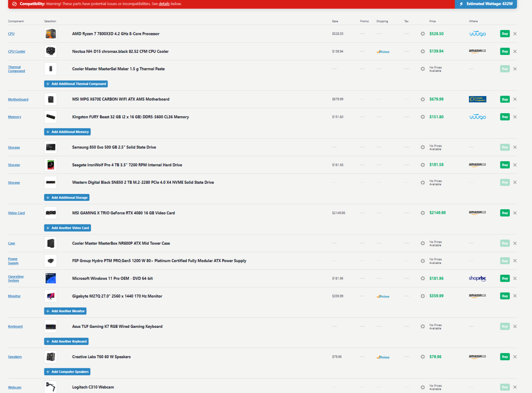
Task: Open the Noctua NH-D15 chromax.black product page
Action: 120,51
